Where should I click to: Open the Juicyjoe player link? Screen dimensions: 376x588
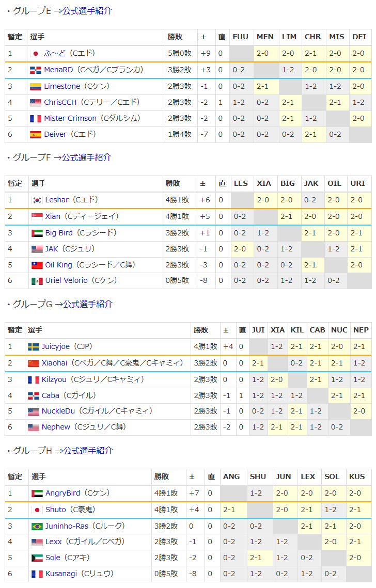[x=56, y=346]
